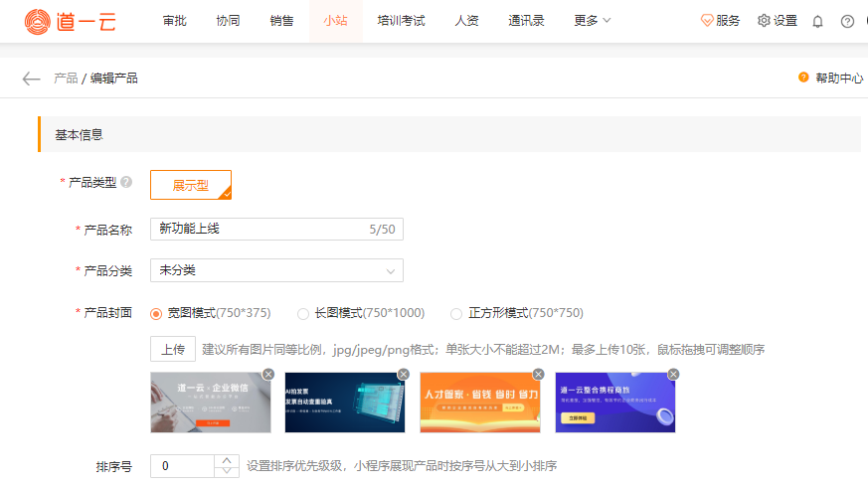The width and height of the screenshot is (868, 487).
Task: Remove the first cover image
Action: (x=268, y=374)
